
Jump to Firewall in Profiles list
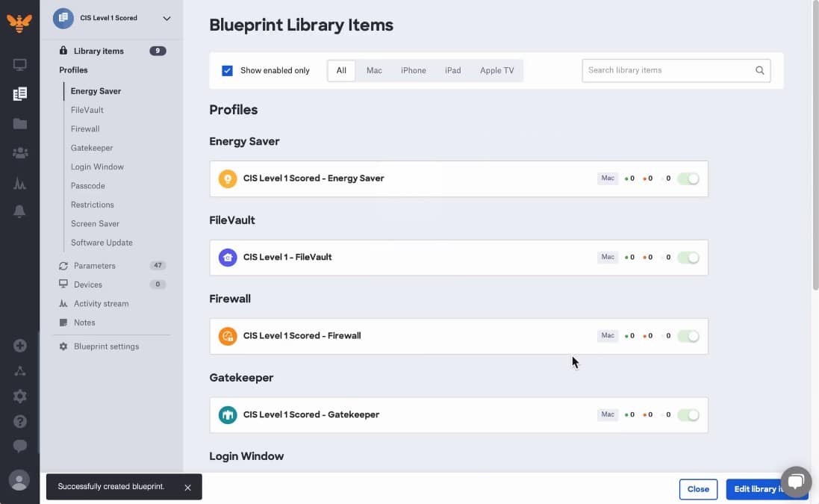coord(85,129)
